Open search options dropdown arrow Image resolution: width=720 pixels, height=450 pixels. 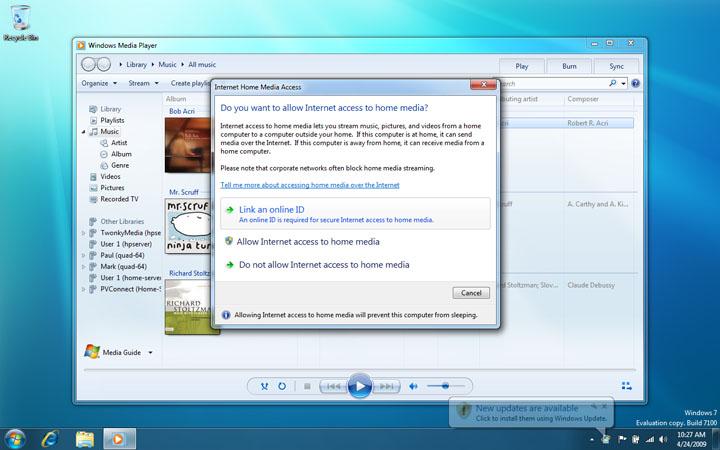pos(624,84)
